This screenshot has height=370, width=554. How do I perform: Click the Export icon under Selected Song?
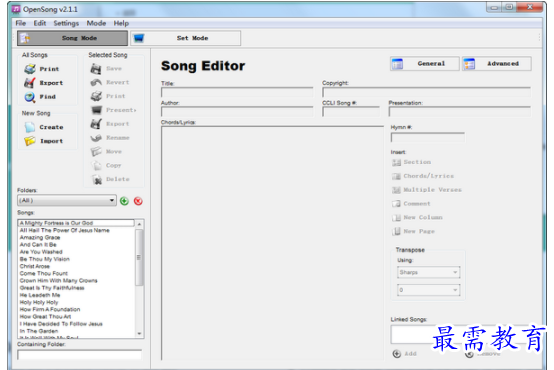[96, 124]
